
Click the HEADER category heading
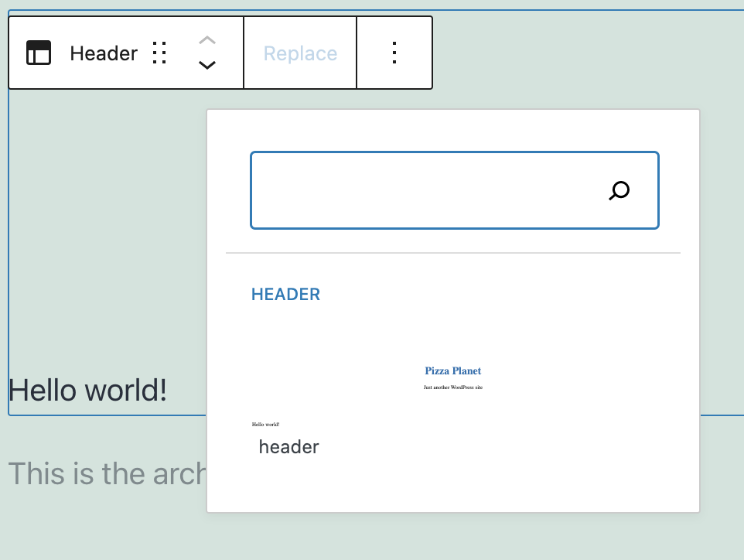[285, 295]
